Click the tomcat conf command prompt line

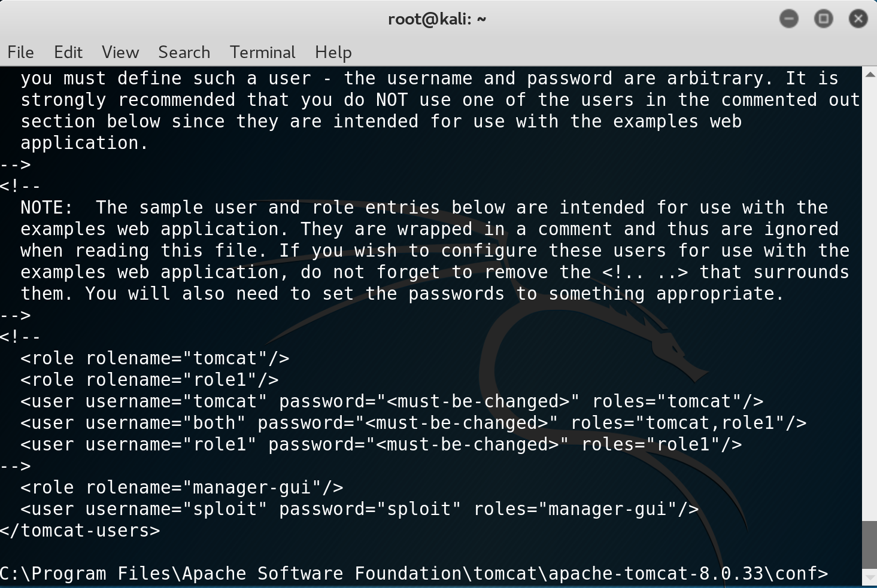[x=414, y=574]
